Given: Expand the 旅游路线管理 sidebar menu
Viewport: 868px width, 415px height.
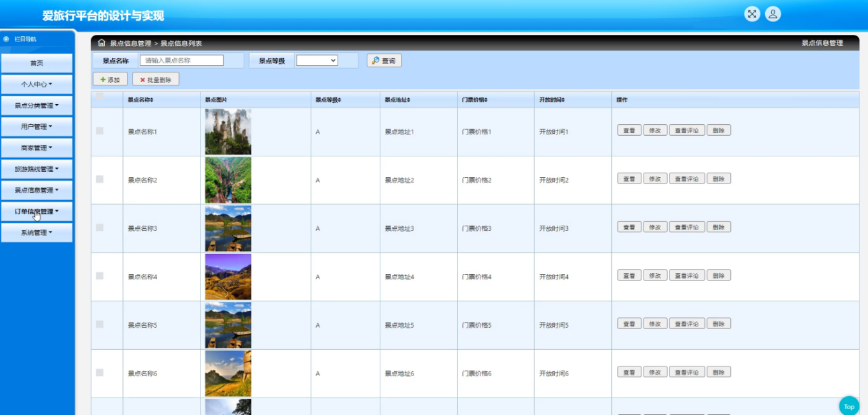Looking at the screenshot, I should 37,169.
